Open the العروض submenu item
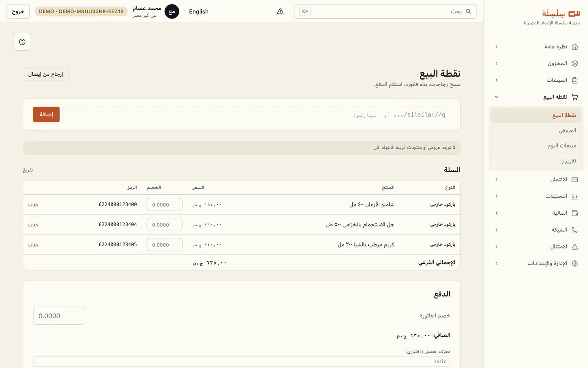 tap(536, 130)
